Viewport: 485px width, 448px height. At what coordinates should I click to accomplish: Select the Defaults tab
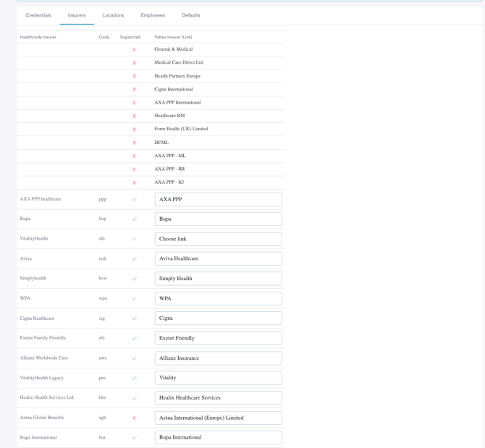(191, 15)
